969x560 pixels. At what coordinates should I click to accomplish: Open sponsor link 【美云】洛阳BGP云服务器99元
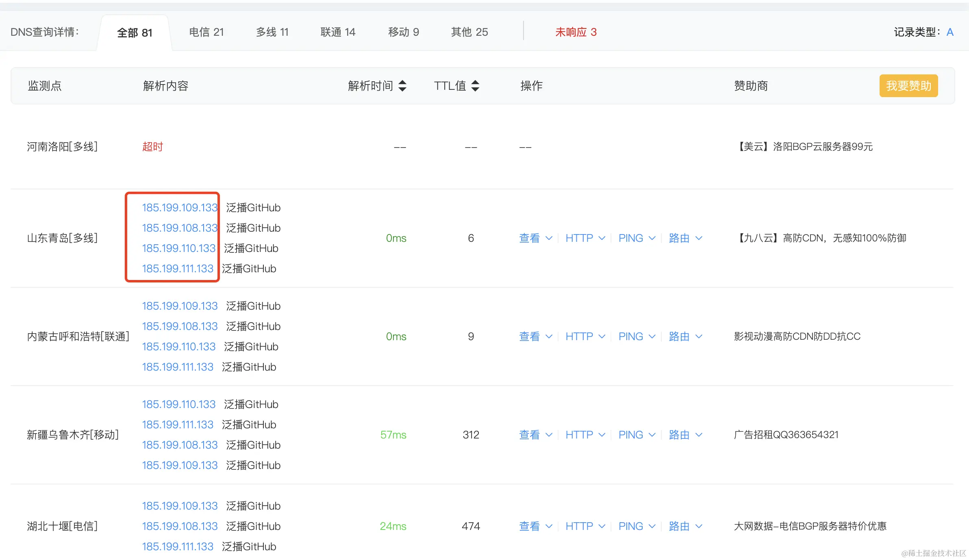pyautogui.click(x=804, y=147)
